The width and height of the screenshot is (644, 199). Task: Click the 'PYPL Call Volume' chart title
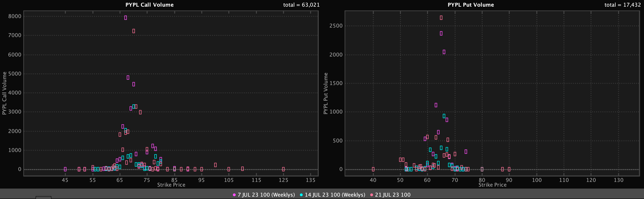click(x=149, y=5)
